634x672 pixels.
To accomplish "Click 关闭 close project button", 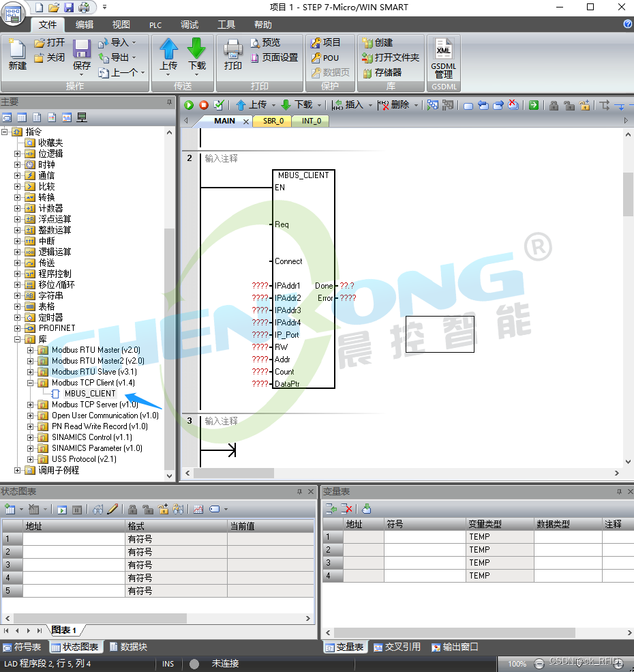I will click(x=50, y=57).
